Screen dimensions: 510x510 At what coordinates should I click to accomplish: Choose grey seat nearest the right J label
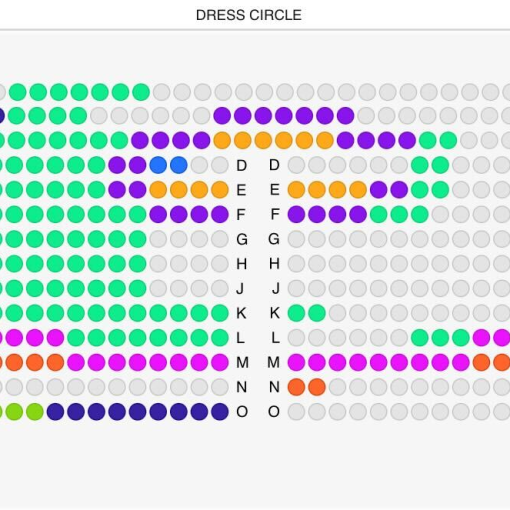coord(296,288)
